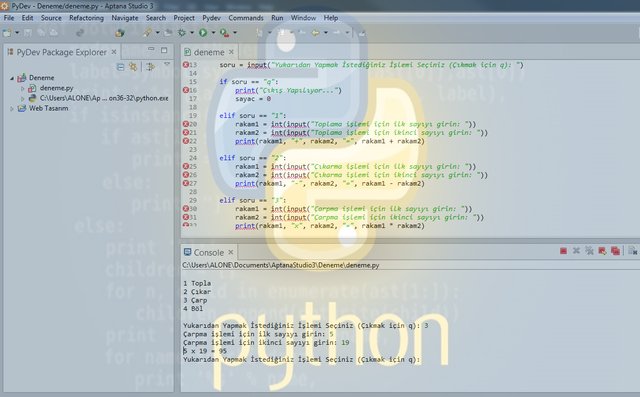Click the Remove Launch X console icon

point(576,251)
